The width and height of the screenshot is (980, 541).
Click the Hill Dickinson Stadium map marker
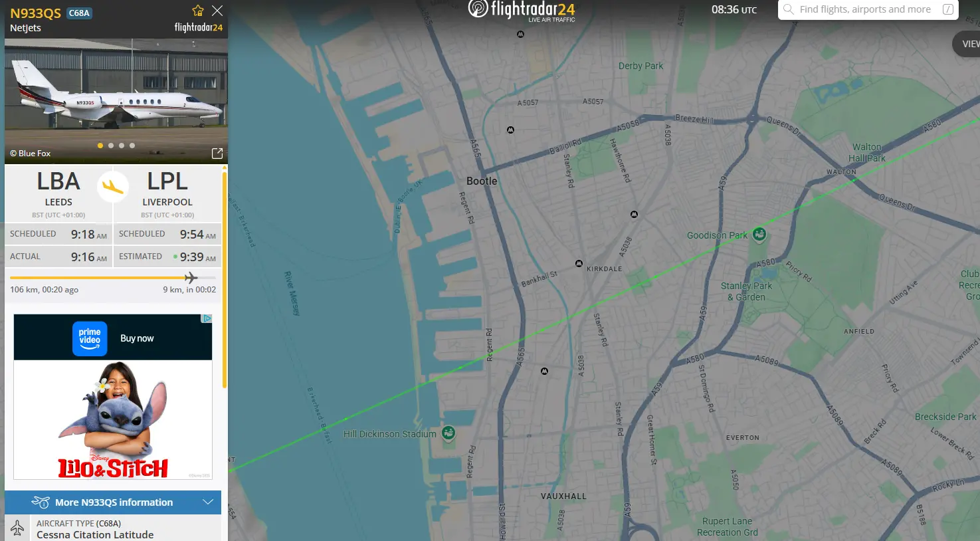tap(448, 433)
